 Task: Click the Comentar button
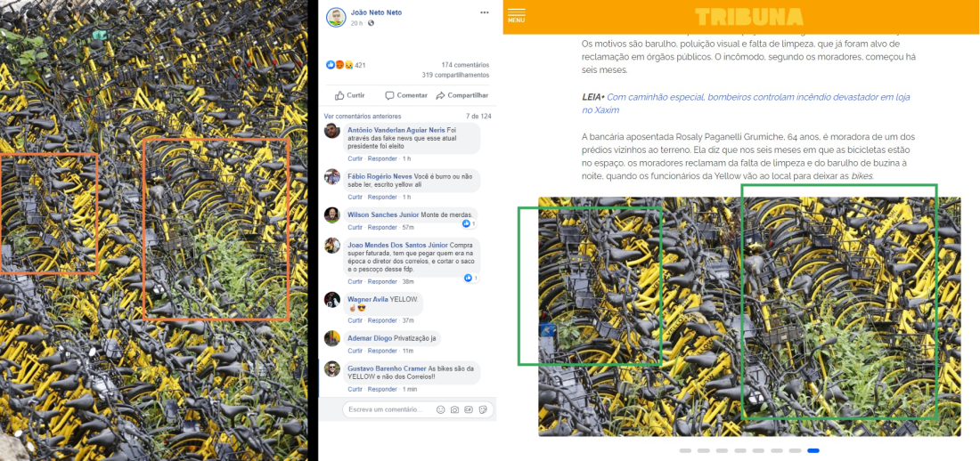click(x=406, y=95)
